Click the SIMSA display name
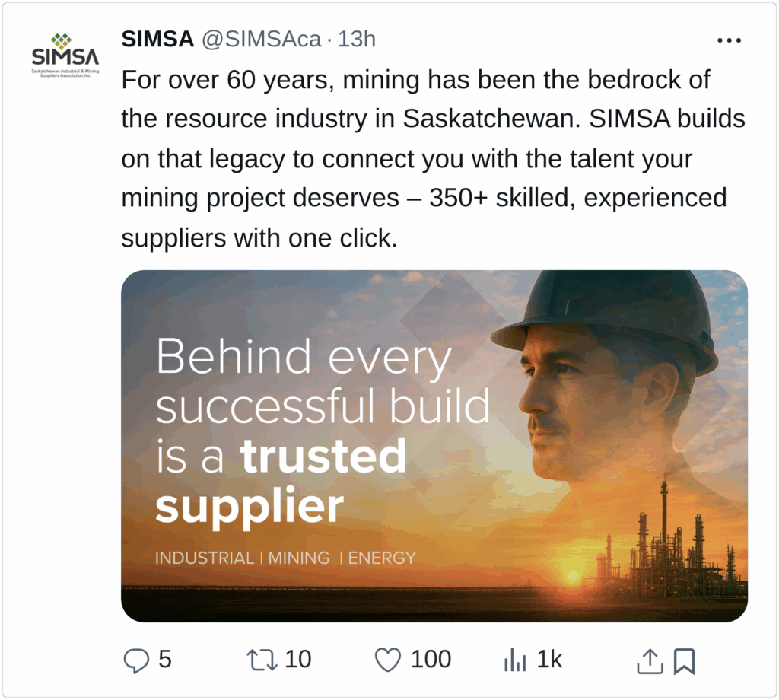The height and width of the screenshot is (700, 779). tap(157, 40)
